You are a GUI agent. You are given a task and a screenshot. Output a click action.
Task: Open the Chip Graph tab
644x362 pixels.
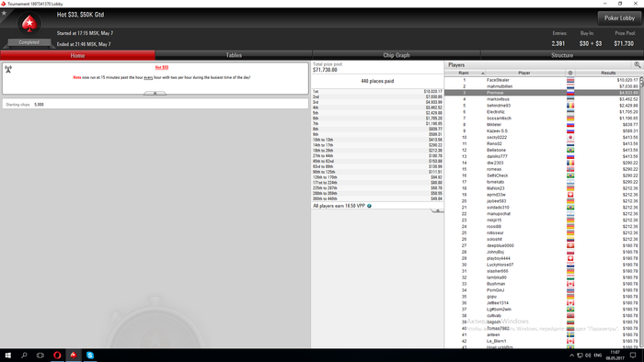pos(397,55)
